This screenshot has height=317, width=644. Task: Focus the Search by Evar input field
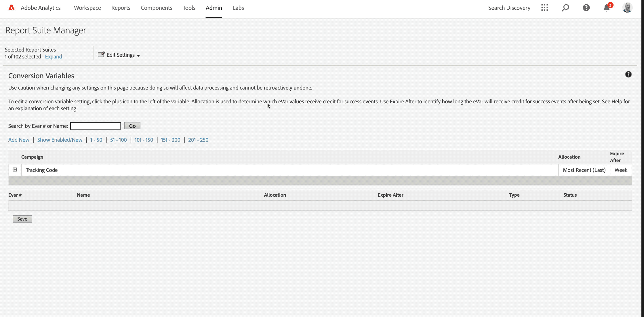[x=96, y=126]
